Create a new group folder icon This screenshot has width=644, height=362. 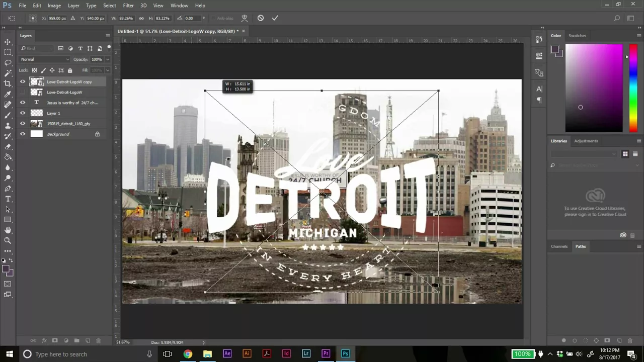[x=76, y=341]
